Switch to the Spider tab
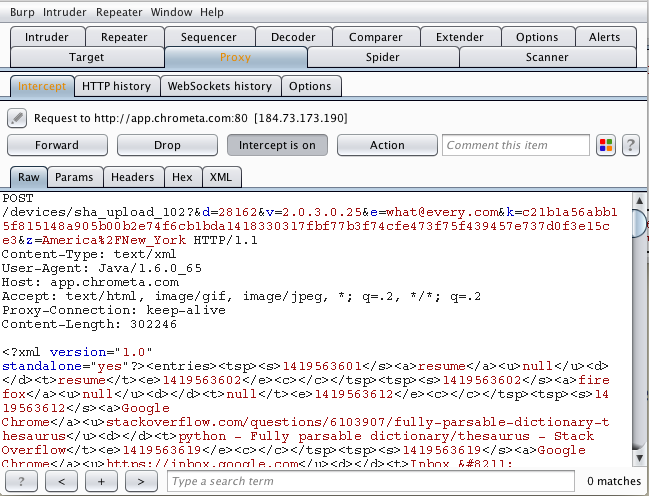 click(x=382, y=57)
